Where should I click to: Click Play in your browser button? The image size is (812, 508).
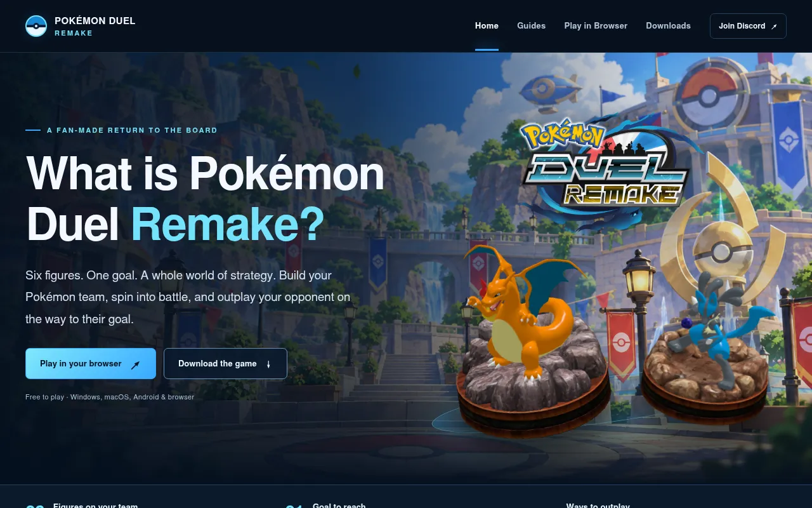(91, 364)
